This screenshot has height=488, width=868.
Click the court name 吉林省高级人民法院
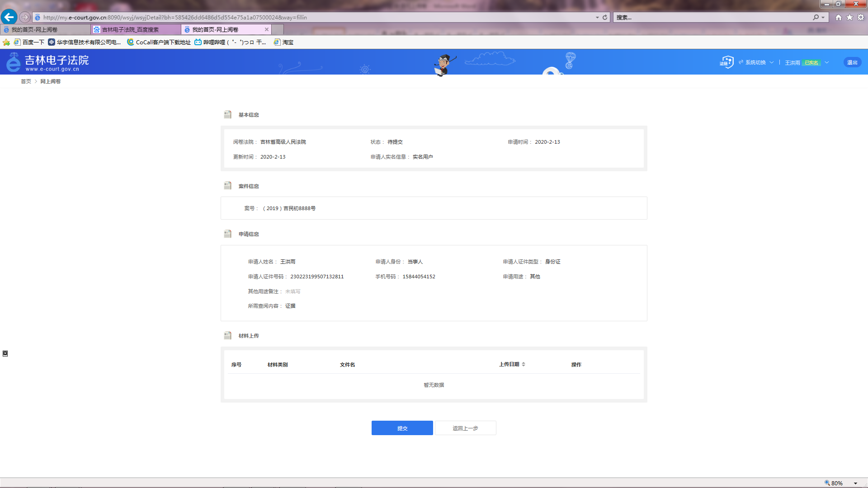click(283, 142)
